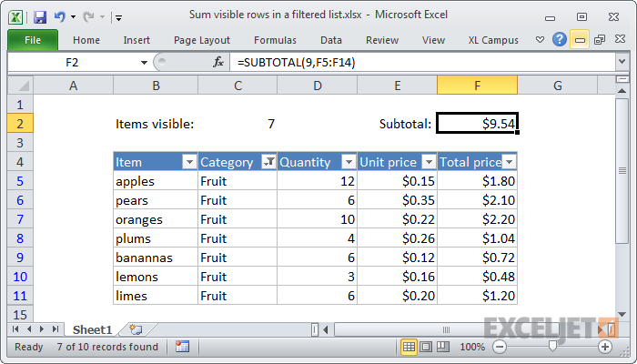Click the zoom slider handle
The height and width of the screenshot is (364, 637).
pyautogui.click(x=552, y=347)
